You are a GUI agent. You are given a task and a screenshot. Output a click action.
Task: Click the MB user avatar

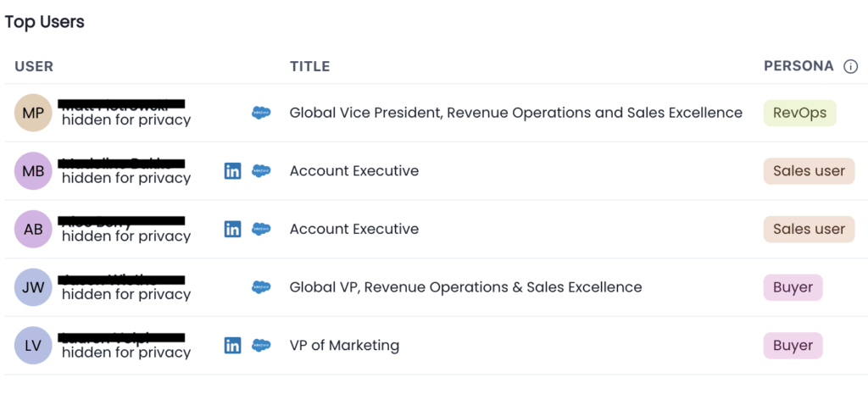34,171
